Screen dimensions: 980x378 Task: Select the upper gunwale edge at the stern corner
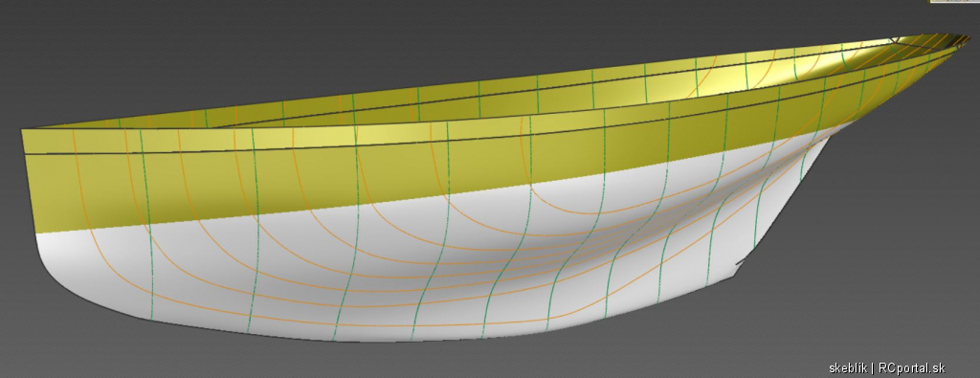pyautogui.click(x=23, y=130)
